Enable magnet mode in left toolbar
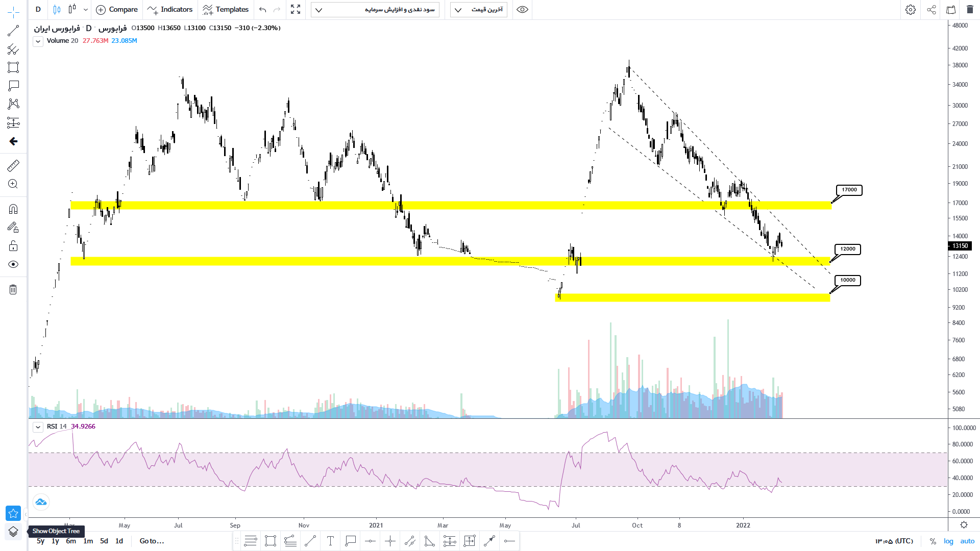 [13, 209]
